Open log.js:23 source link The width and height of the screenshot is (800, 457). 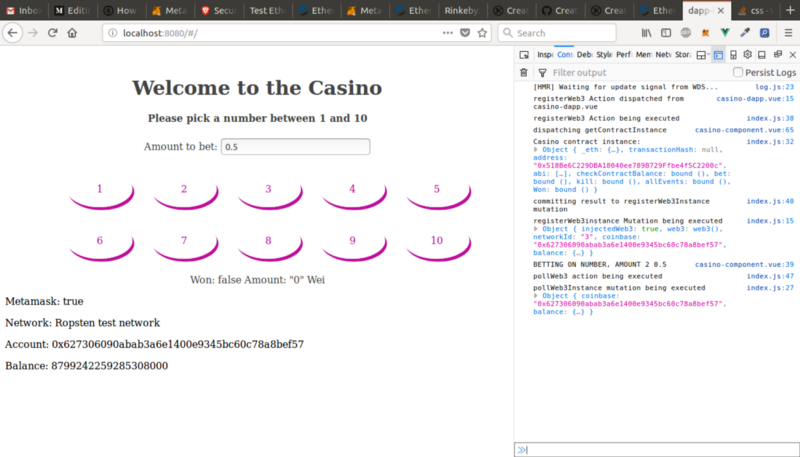click(774, 87)
